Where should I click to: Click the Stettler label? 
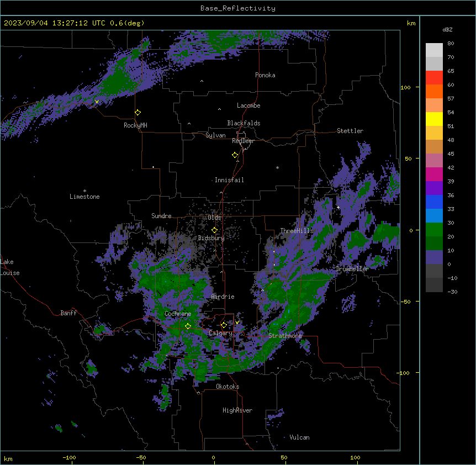pyautogui.click(x=350, y=131)
